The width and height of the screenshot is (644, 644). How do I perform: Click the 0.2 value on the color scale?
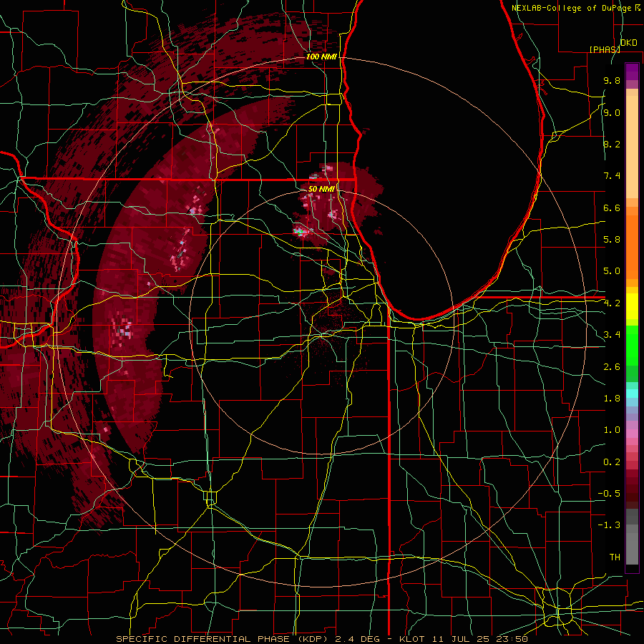point(612,462)
